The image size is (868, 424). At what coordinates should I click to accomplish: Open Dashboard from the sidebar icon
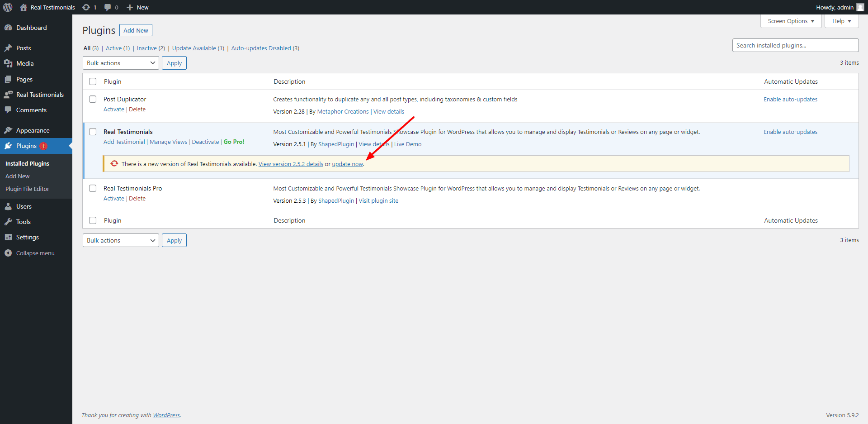8,28
